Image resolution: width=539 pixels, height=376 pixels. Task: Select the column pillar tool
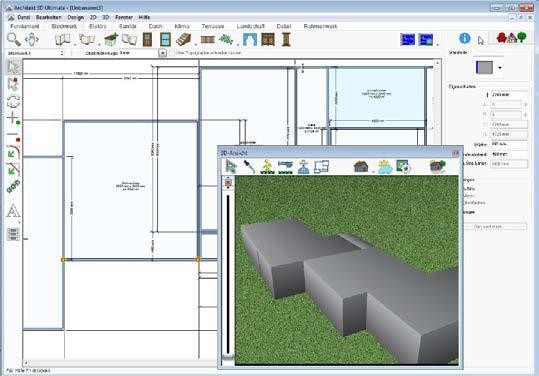pos(286,40)
